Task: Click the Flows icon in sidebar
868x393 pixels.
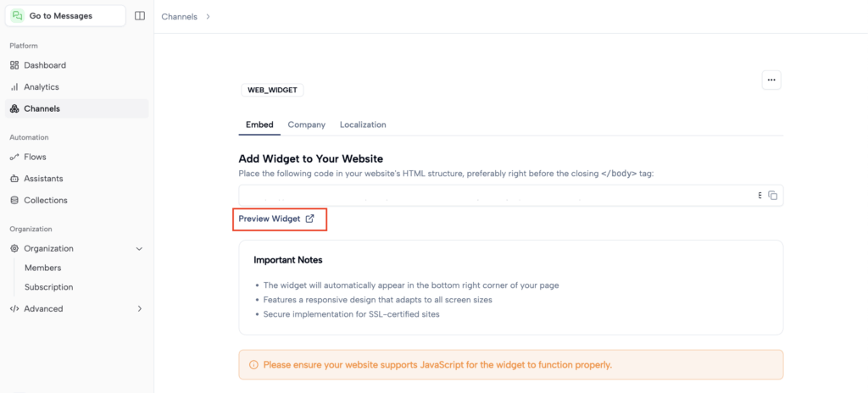Action: click(x=14, y=157)
